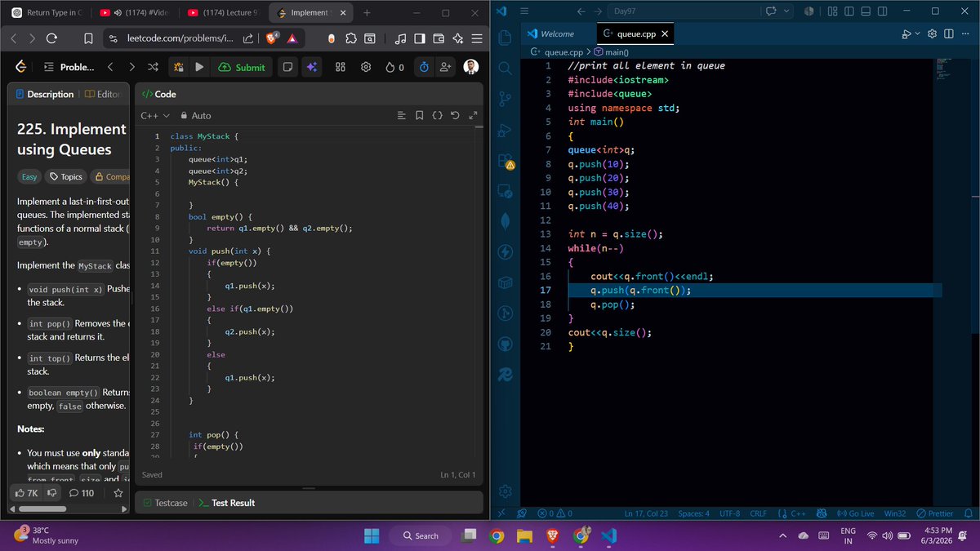Format LeetCode code with braces icon
The width and height of the screenshot is (980, 551).
tap(437, 116)
